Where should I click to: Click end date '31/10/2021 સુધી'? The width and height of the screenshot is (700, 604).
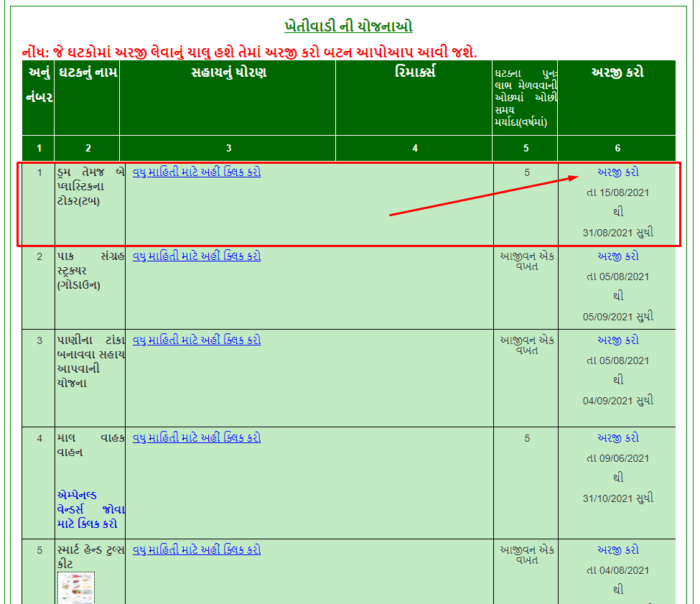click(x=618, y=498)
